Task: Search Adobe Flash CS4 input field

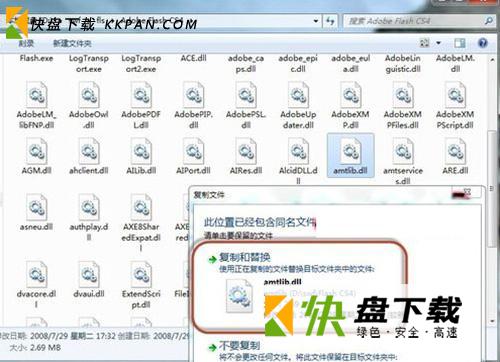Action: point(419,21)
